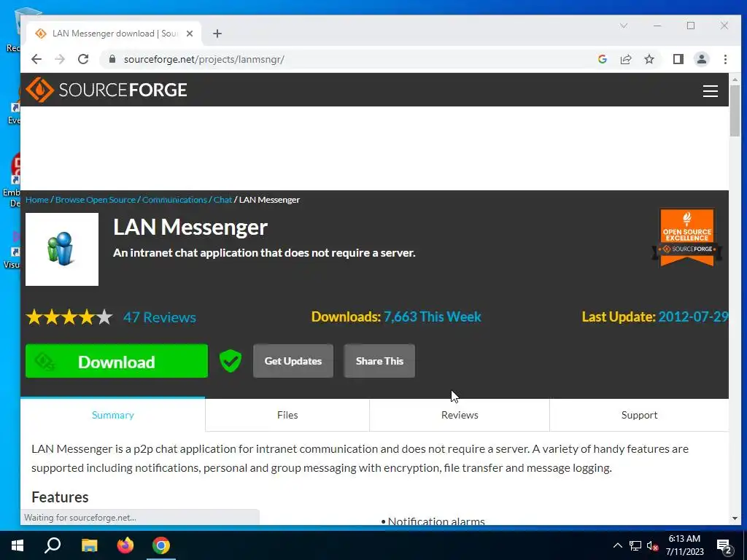This screenshot has width=747, height=560.
Task: Open the side panel icon in Chrome
Action: (x=678, y=59)
